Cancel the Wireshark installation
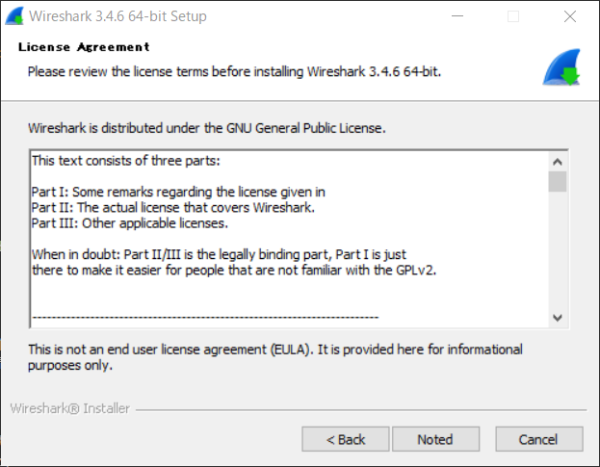Viewport: 600px width, 467px height. click(539, 439)
